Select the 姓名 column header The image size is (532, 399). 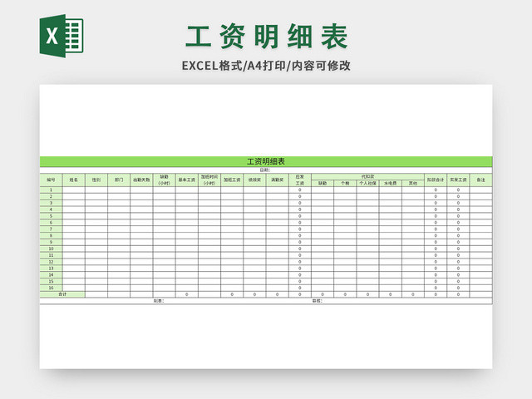[x=74, y=180]
